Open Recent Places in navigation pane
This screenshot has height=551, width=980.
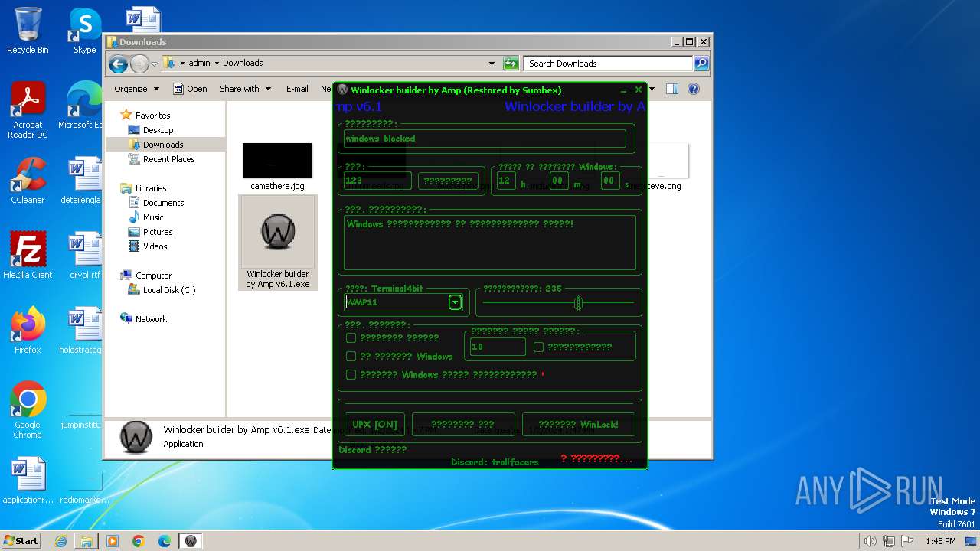pos(168,159)
